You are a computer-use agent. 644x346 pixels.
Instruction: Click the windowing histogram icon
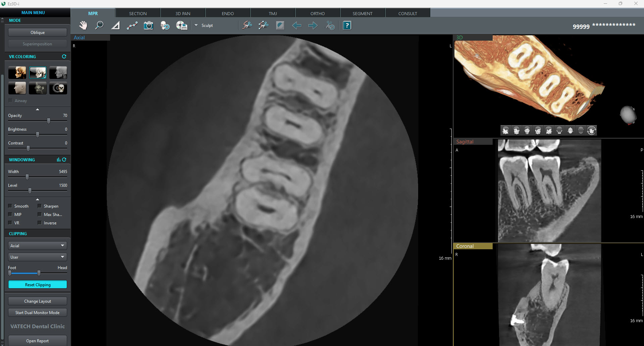pos(58,160)
